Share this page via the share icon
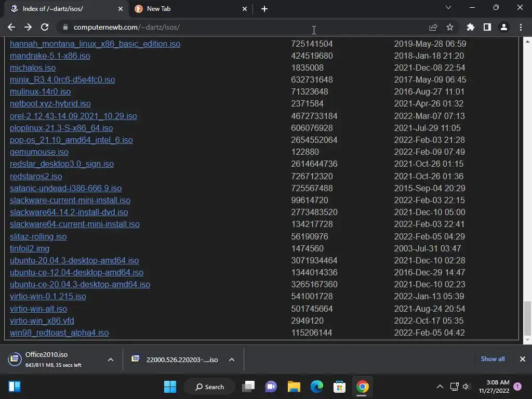The height and width of the screenshot is (399, 532). [433, 27]
